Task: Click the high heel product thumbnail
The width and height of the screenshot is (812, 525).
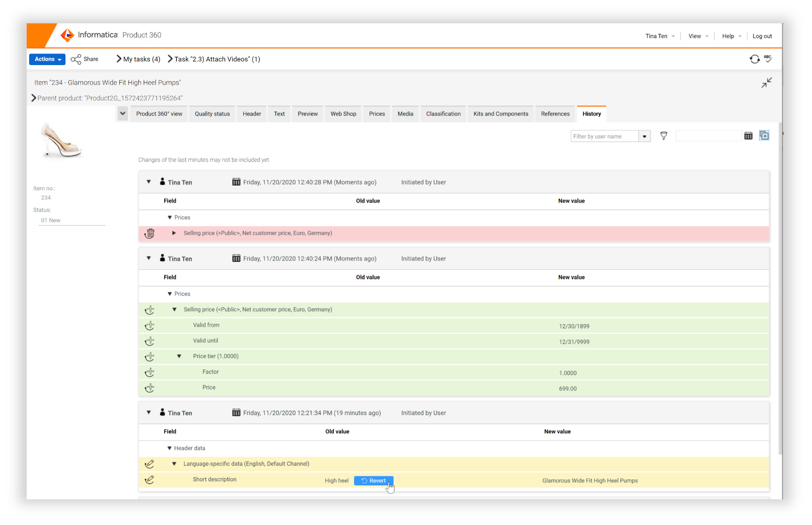Action: pos(61,141)
